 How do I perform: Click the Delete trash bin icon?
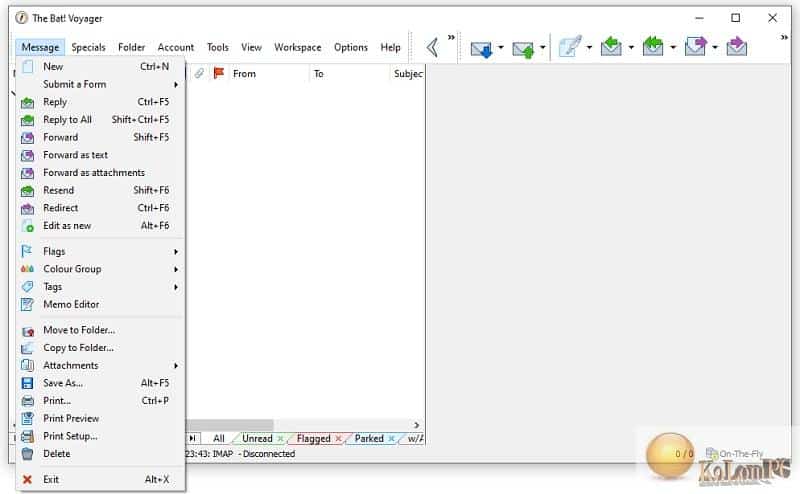[28, 454]
